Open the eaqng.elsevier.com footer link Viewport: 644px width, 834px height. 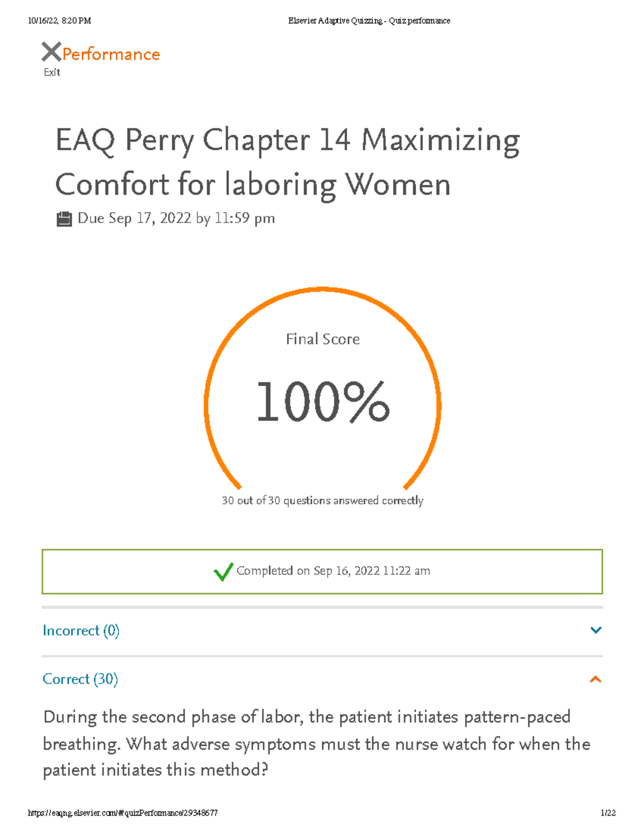coord(122,813)
